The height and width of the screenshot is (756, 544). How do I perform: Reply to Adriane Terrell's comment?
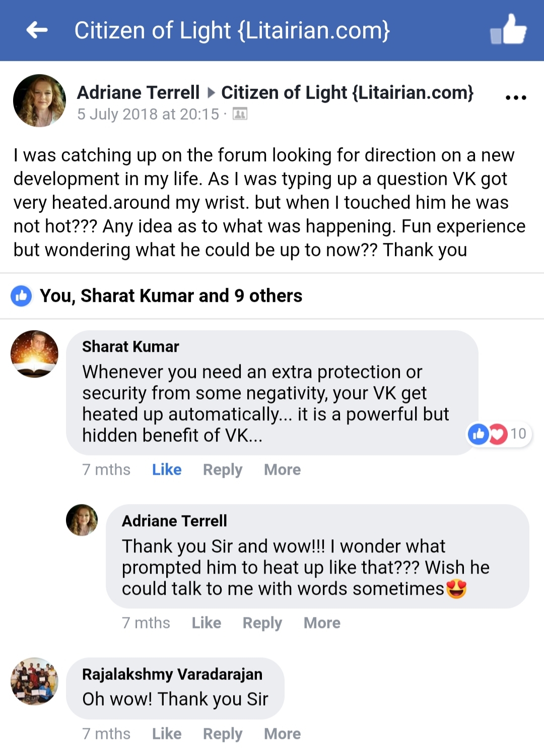pyautogui.click(x=262, y=623)
